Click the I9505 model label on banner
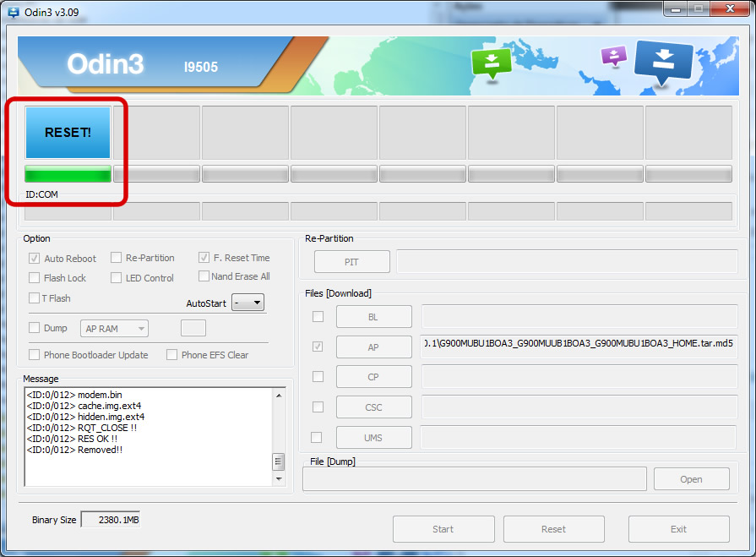This screenshot has height=557, width=756. (200, 67)
